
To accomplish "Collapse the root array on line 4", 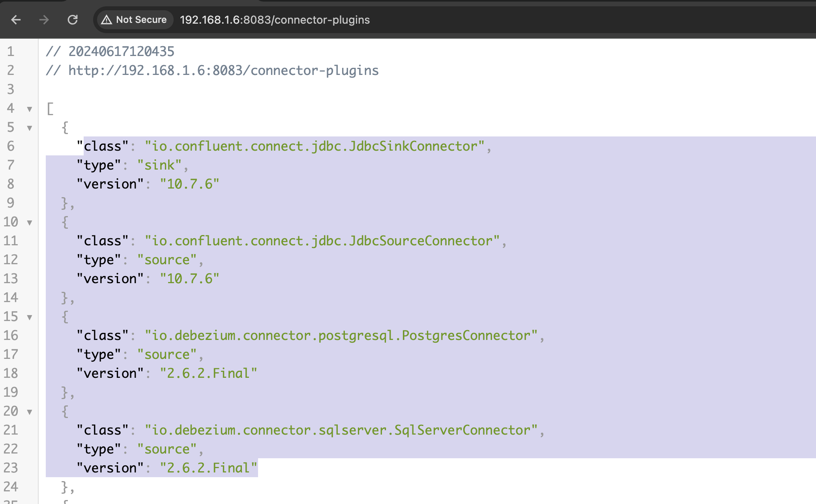I will pos(30,109).
